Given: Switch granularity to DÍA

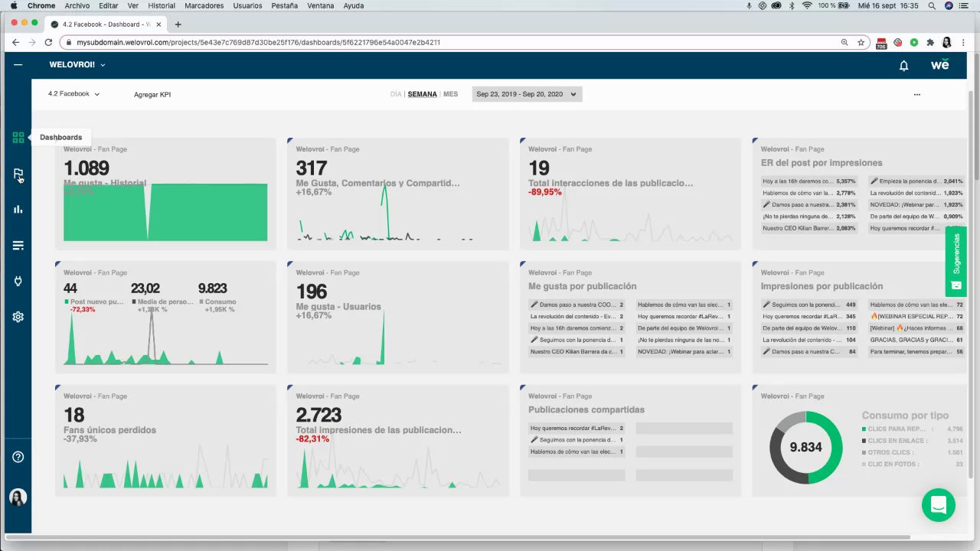Looking at the screenshot, I should tap(396, 94).
